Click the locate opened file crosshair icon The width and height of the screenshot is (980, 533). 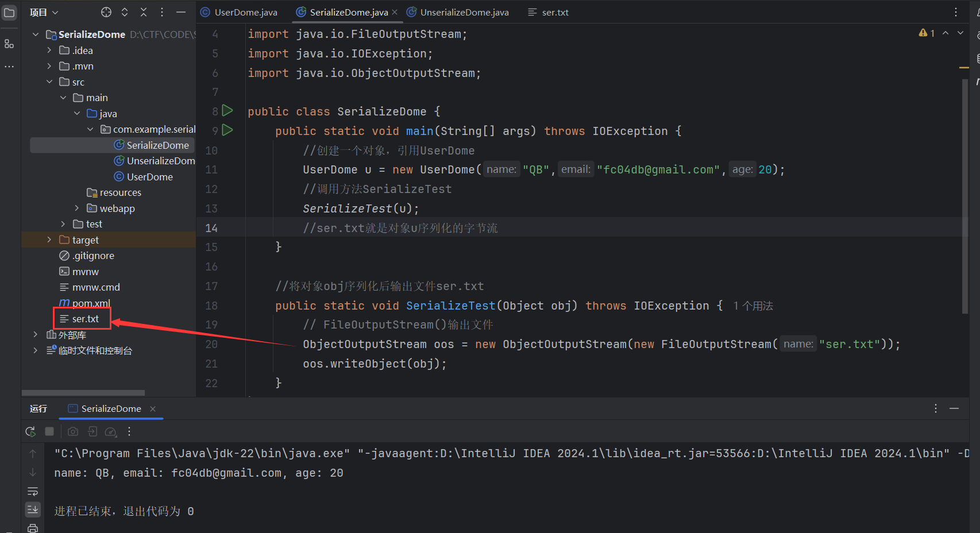pos(106,12)
